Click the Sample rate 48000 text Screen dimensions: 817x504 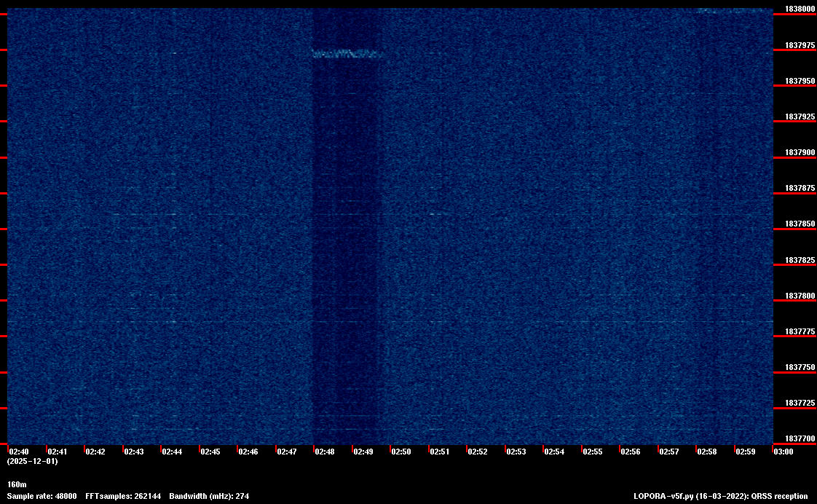pyautogui.click(x=42, y=496)
